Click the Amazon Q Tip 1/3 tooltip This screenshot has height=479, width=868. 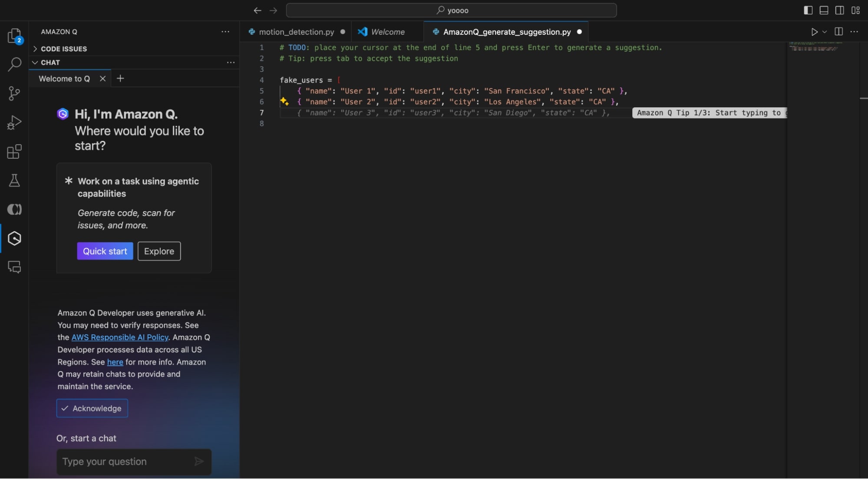710,113
